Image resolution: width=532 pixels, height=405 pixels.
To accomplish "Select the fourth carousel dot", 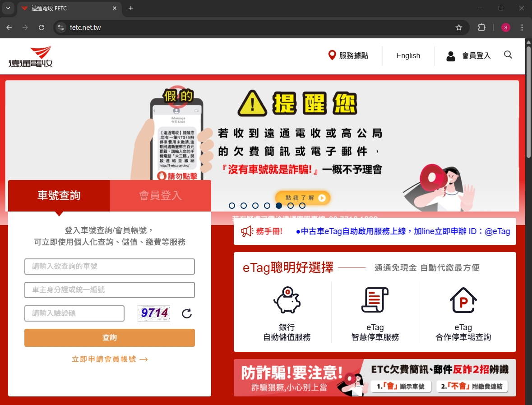I will (x=267, y=206).
